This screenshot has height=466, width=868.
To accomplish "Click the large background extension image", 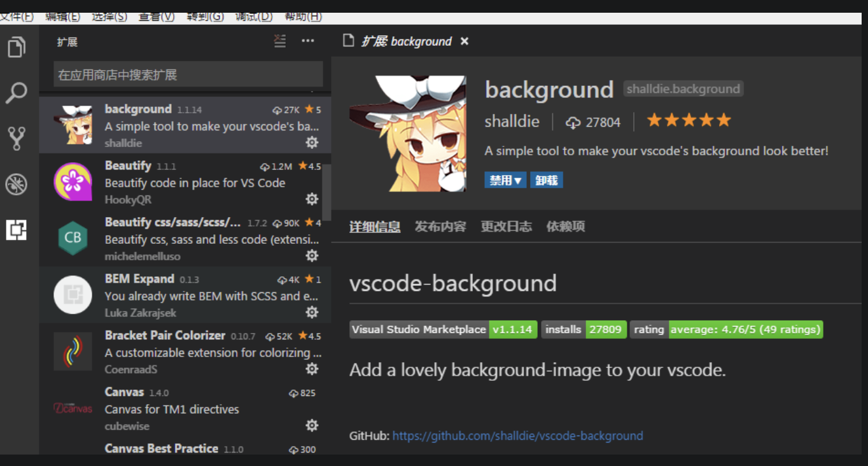I will (x=407, y=134).
